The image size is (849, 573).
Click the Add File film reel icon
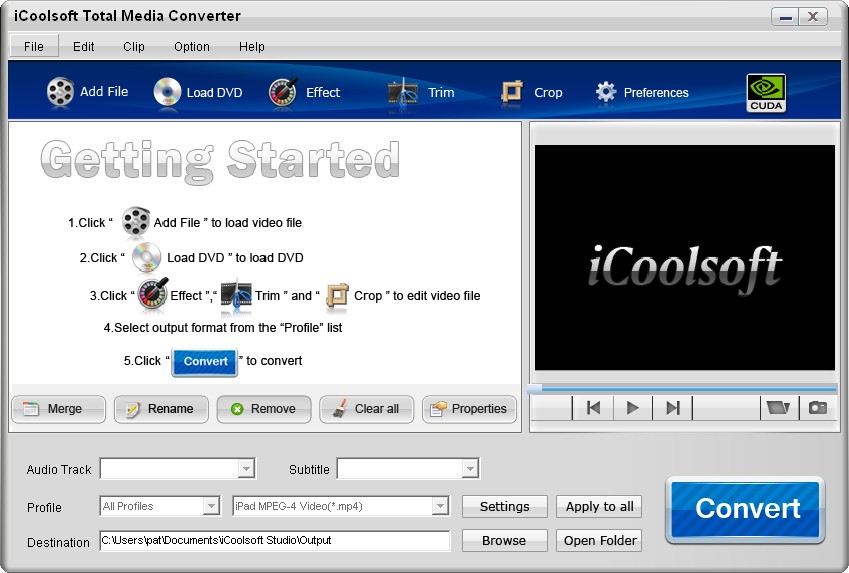(x=60, y=92)
